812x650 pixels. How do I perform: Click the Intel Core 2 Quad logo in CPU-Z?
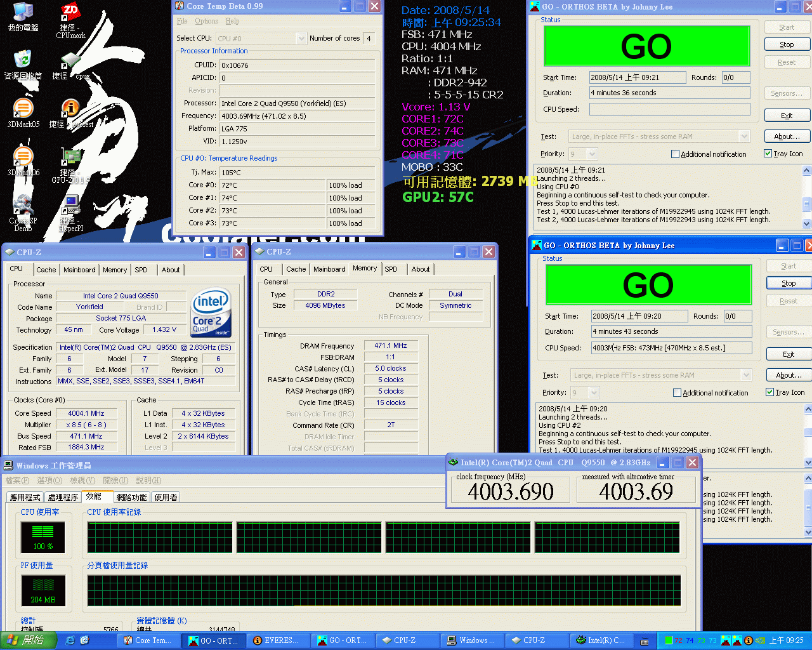[x=211, y=313]
